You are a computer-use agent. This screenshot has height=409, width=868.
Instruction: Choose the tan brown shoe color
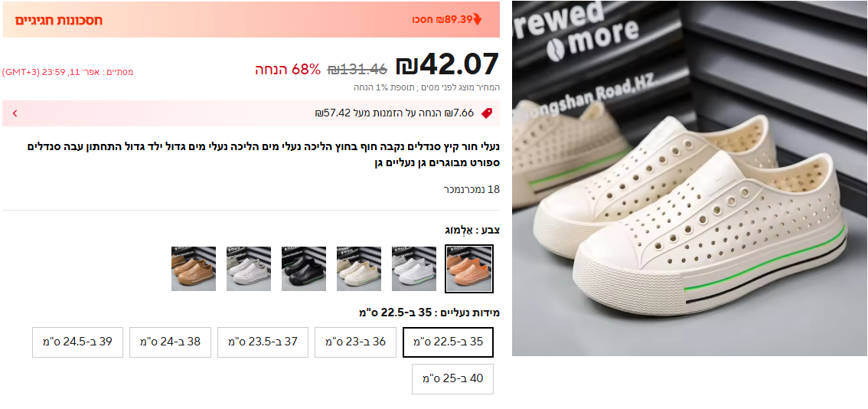point(193,269)
